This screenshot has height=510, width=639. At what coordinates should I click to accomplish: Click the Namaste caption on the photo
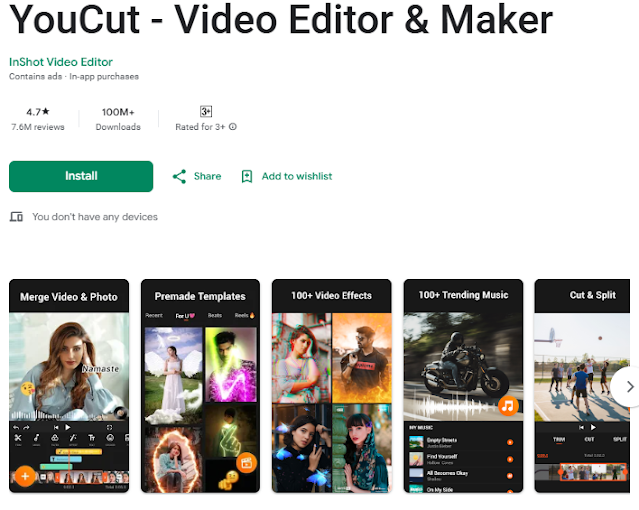(x=100, y=369)
